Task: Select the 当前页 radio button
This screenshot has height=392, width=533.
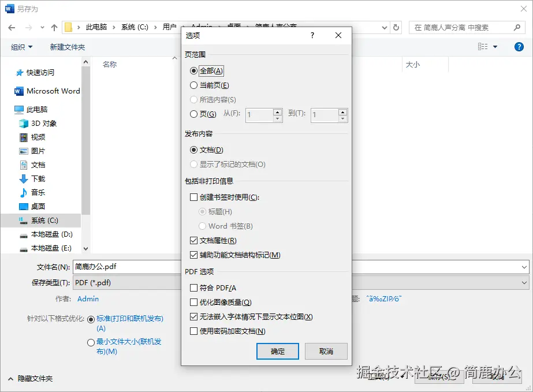Action: point(195,84)
